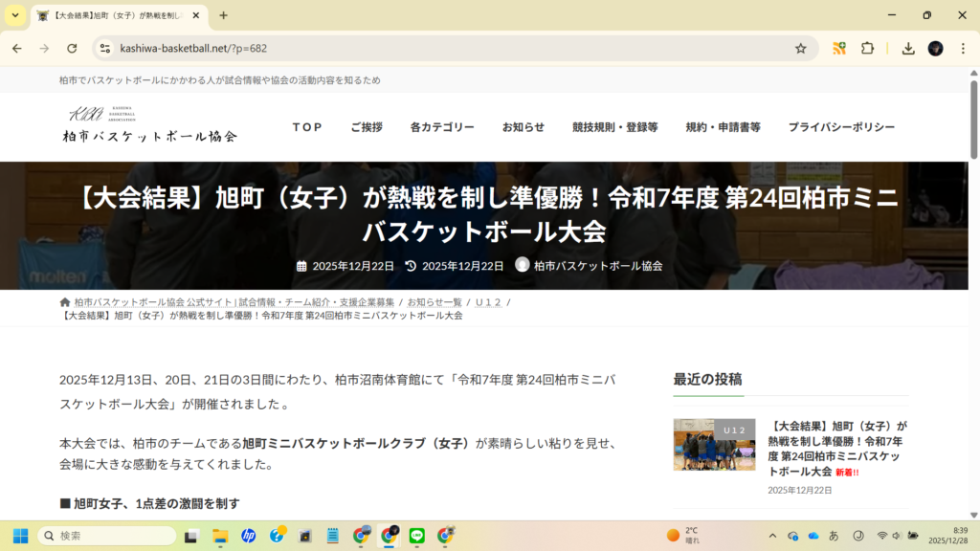Screen dimensions: 980x551
Task: Click the calendar icon beside the post date
Action: click(301, 267)
